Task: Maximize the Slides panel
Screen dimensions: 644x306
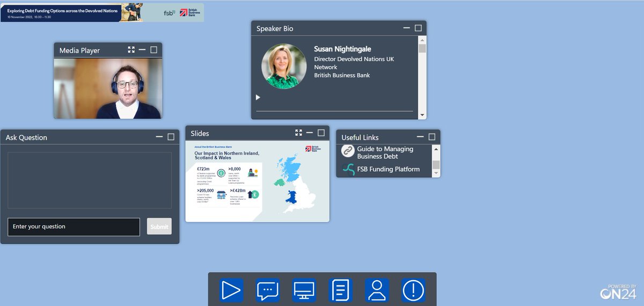Action: pos(321,133)
